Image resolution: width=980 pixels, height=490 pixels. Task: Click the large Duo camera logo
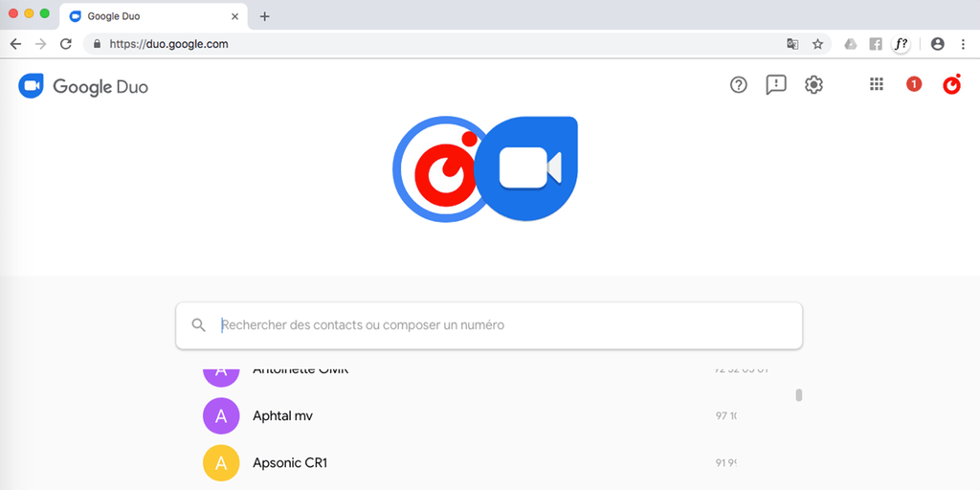click(525, 168)
